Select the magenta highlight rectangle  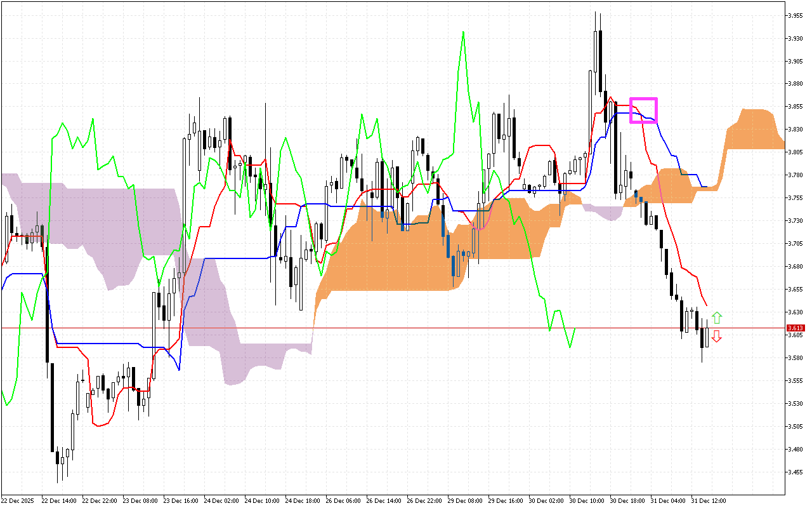[x=643, y=110]
